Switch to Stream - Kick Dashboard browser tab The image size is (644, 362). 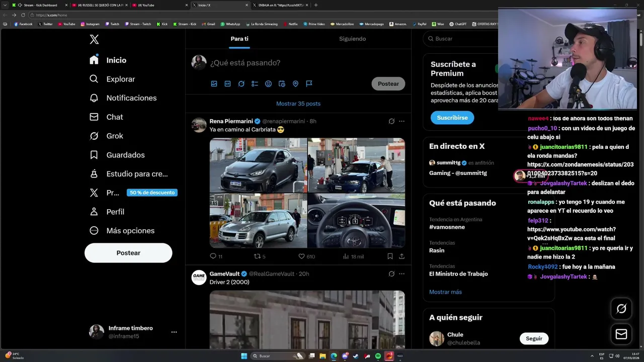pos(39,5)
